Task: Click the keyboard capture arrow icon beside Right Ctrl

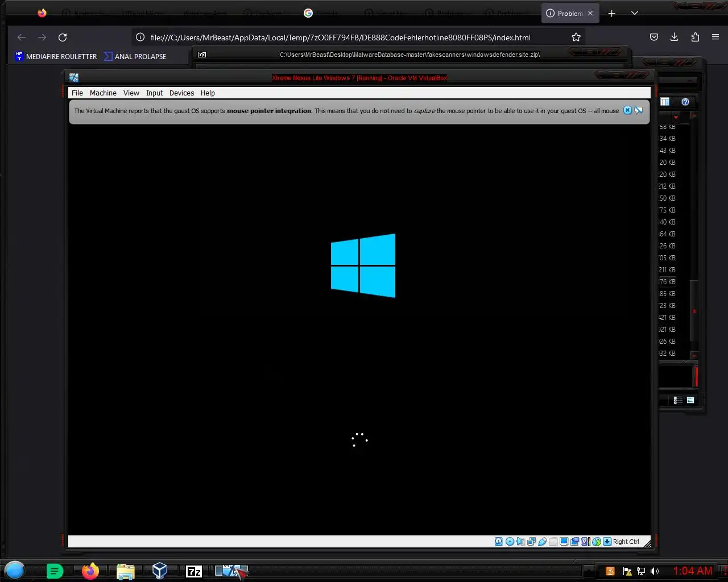Action: tap(607, 542)
